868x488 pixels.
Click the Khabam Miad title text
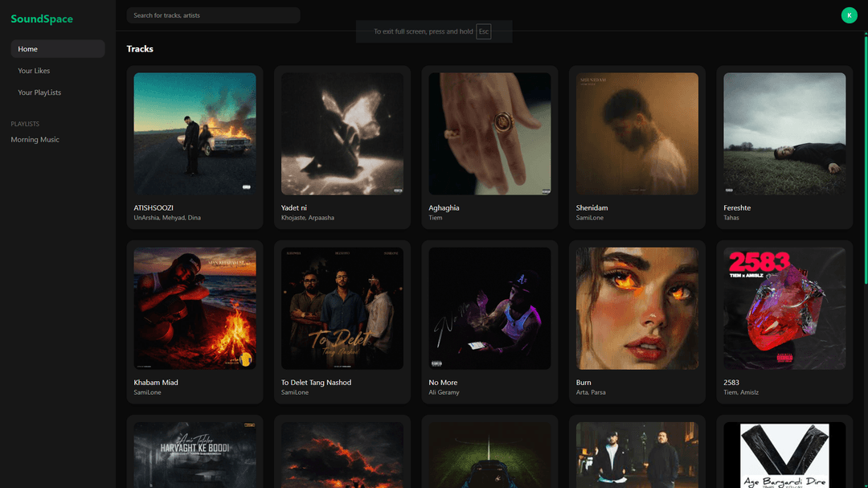(x=156, y=382)
